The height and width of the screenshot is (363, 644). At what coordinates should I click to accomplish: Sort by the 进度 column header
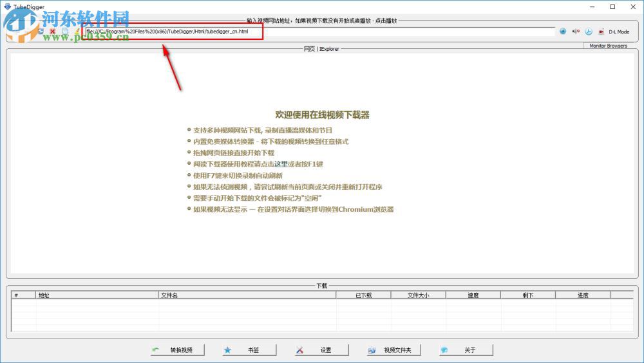pos(583,295)
